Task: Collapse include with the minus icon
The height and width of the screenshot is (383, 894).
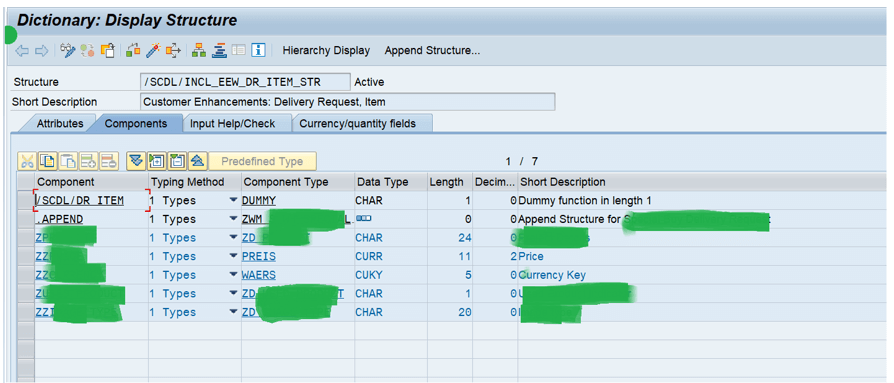Action: pyautogui.click(x=177, y=161)
